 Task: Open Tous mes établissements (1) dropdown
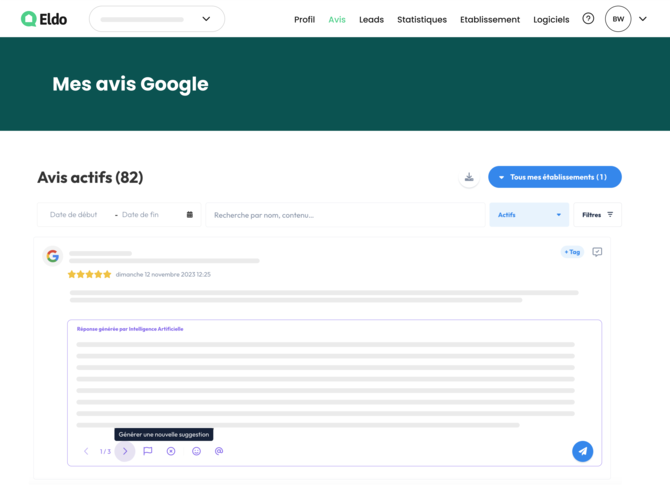(555, 177)
